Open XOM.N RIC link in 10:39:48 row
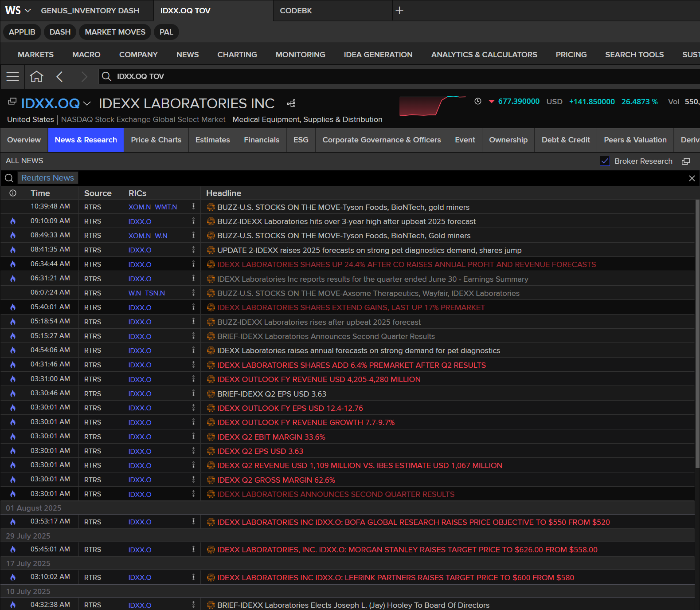 (140, 207)
